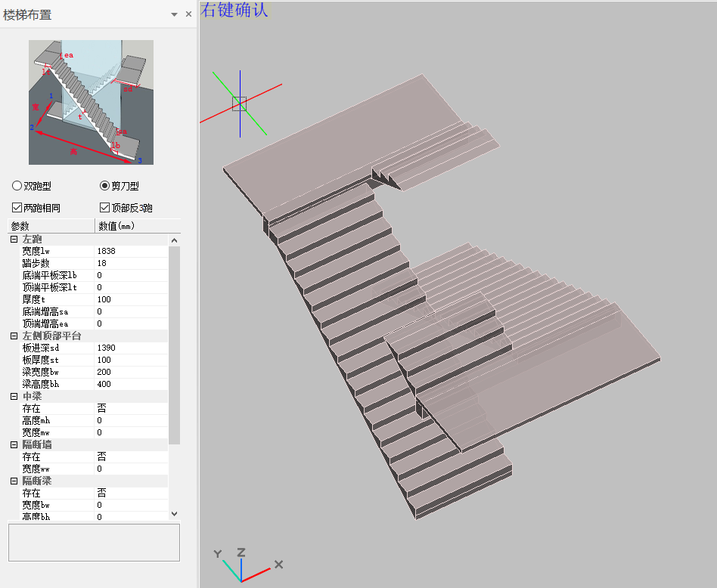
Task: Collapse the 隔断梁 parameter group
Action: pyautogui.click(x=14, y=481)
